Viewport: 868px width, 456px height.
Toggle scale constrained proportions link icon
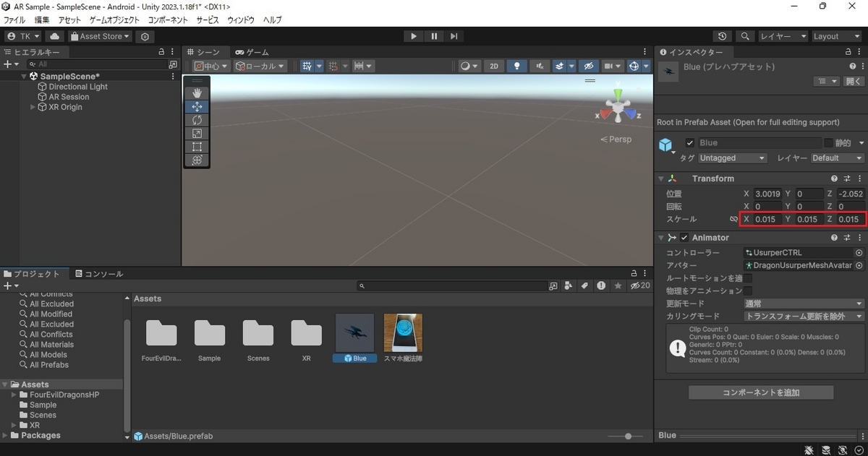coord(733,219)
